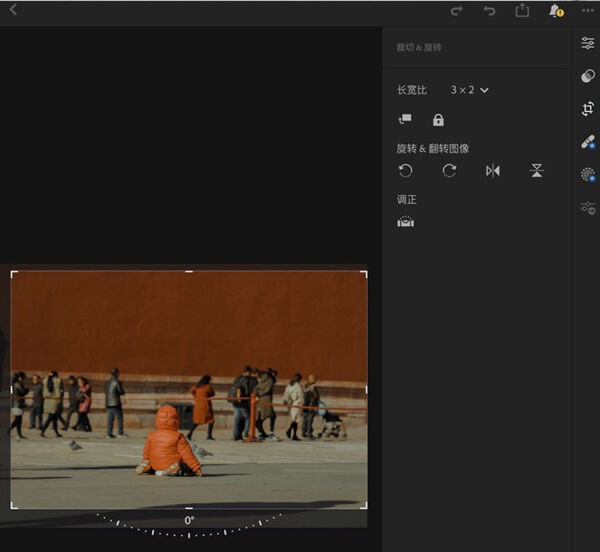600x552 pixels.
Task: Rotate image counterclockwise
Action: tap(405, 171)
